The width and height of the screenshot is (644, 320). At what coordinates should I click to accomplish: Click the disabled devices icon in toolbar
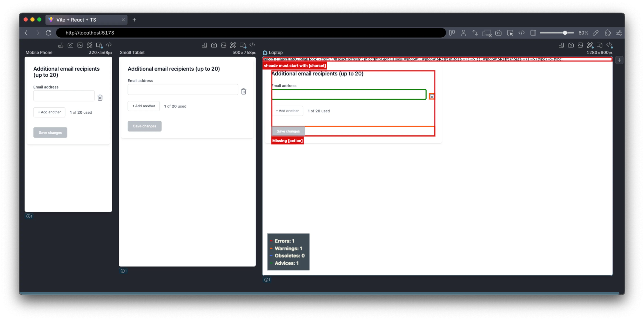pos(486,33)
